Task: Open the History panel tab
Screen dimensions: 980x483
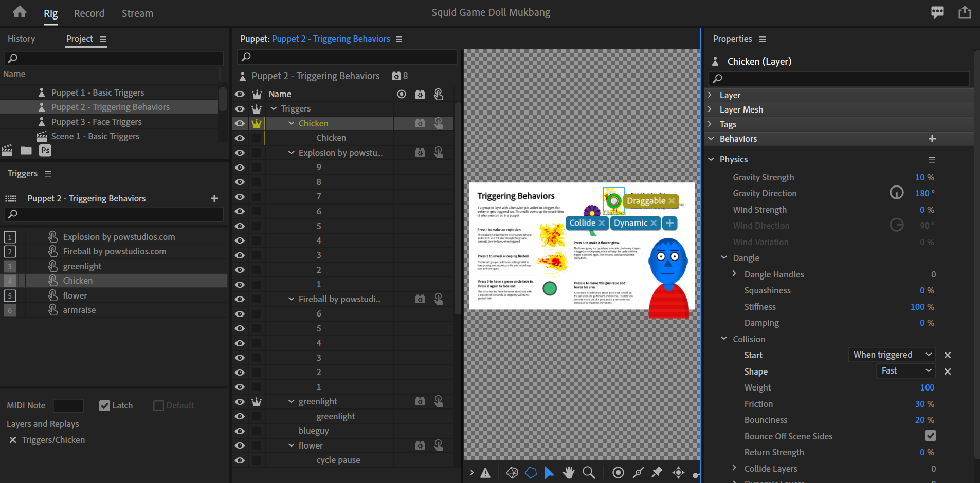Action: coord(21,39)
